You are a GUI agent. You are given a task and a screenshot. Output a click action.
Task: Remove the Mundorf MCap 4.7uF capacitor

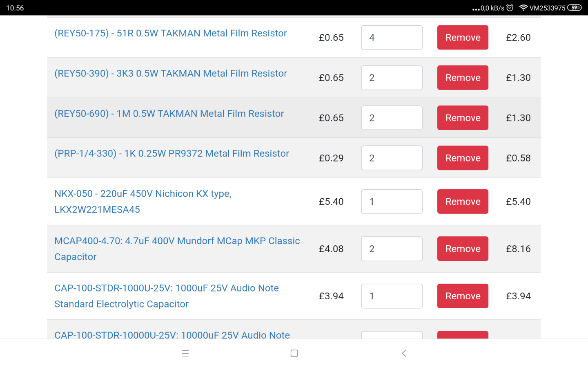(463, 249)
